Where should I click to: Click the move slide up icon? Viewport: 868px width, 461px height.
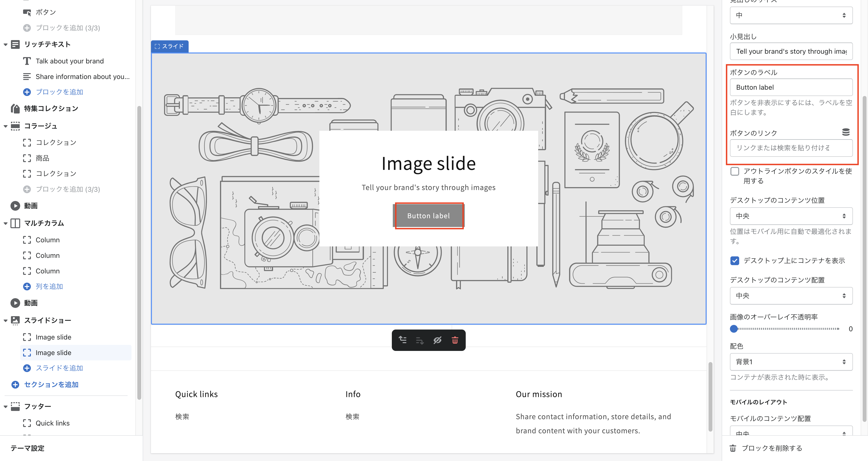(403, 340)
